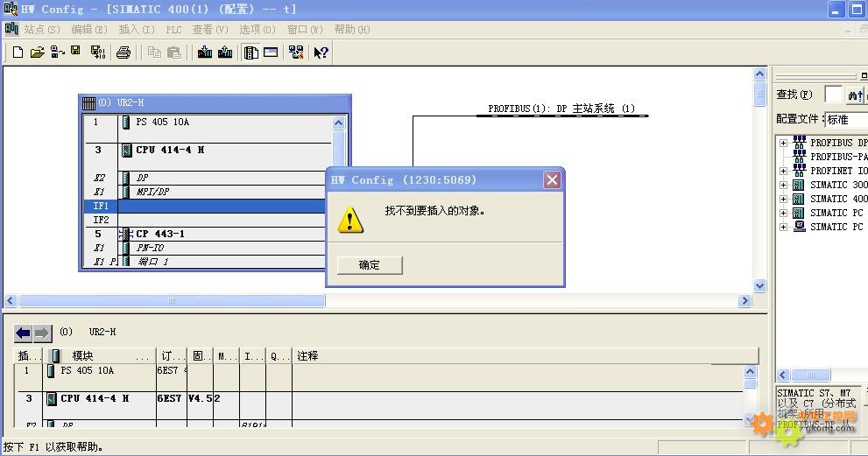The width and height of the screenshot is (868, 456).
Task: Click the HW Config title bar icon
Action: 11,9
